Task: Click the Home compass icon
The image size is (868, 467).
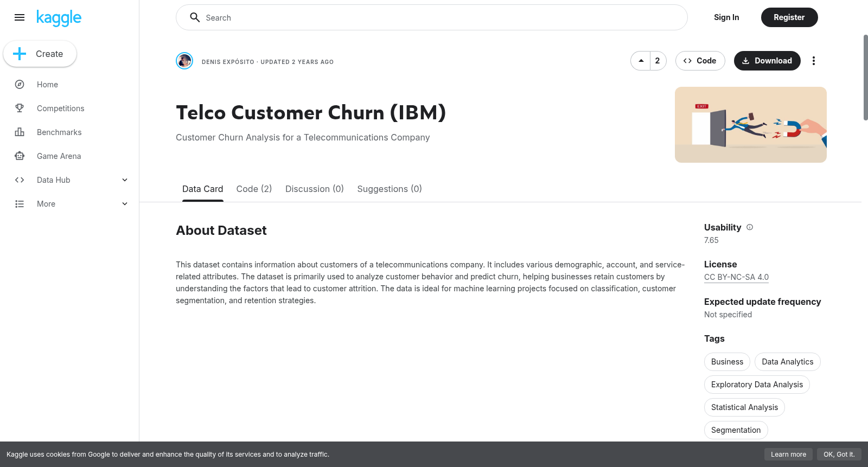Action: point(20,85)
